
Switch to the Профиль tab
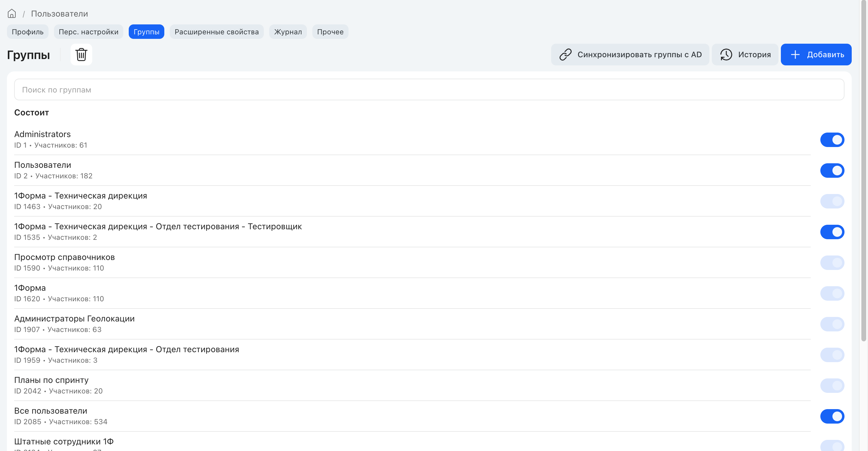(x=28, y=32)
